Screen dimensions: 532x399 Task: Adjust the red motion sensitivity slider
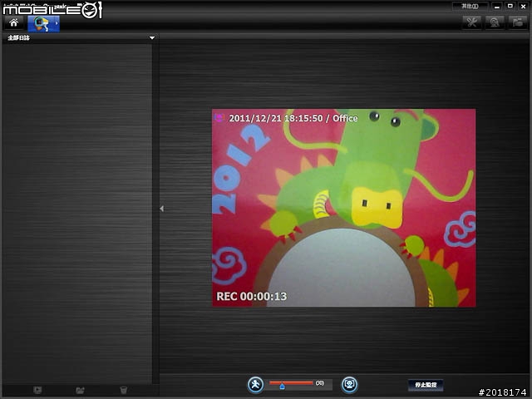tap(291, 384)
